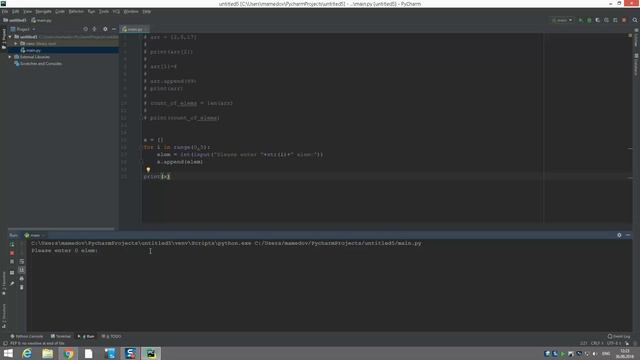This screenshot has width=640, height=360.
Task: Open the Project view dropdown
Action: (x=23, y=29)
